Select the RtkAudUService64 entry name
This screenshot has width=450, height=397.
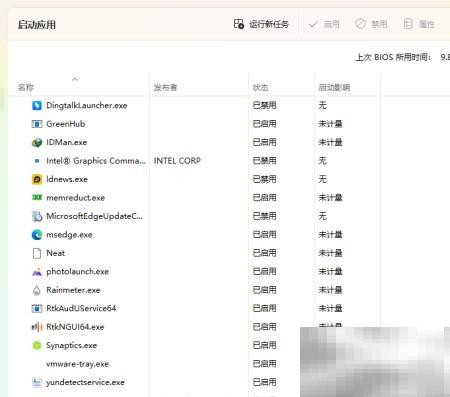[81, 308]
